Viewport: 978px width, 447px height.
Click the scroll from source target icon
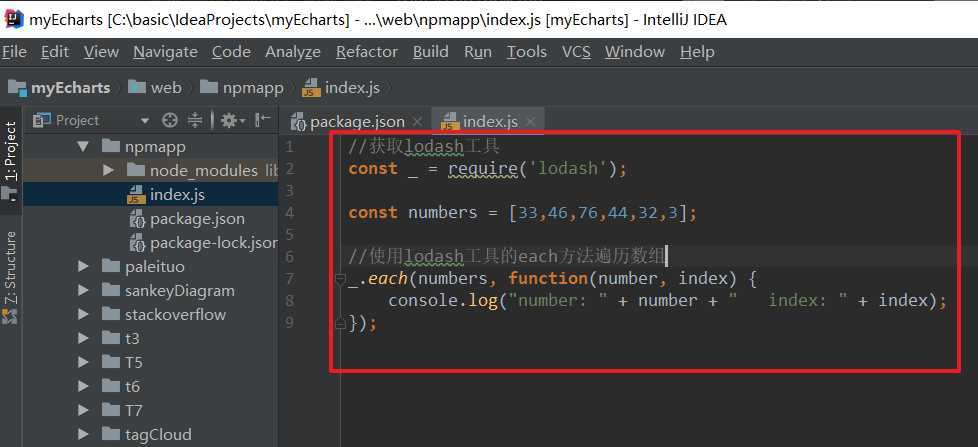170,120
